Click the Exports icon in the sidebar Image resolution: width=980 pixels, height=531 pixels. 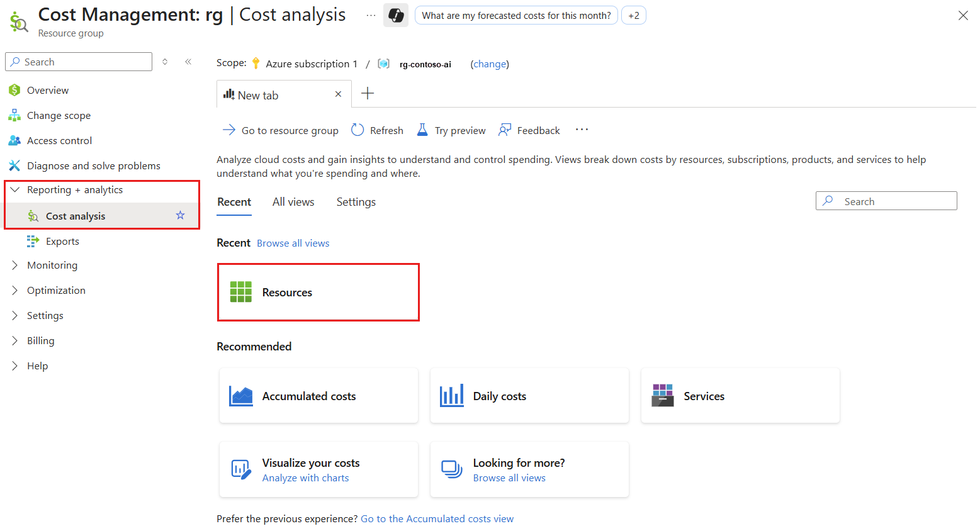[x=33, y=240]
